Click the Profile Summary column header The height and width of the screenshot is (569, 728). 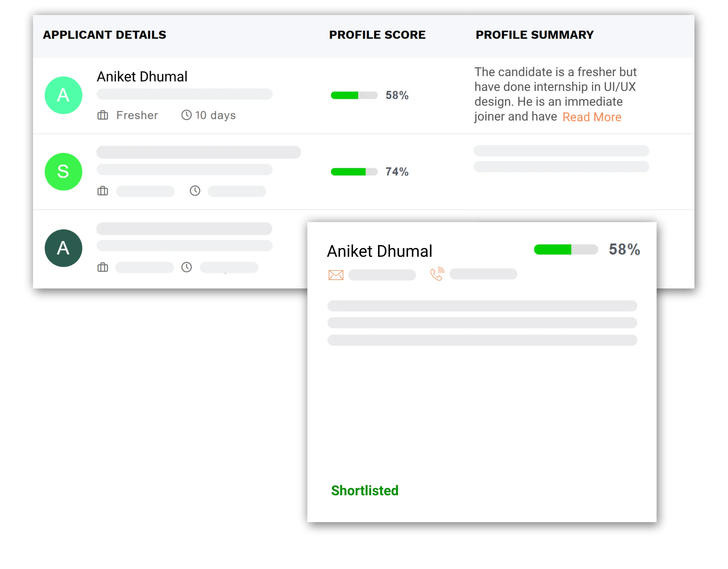point(534,35)
